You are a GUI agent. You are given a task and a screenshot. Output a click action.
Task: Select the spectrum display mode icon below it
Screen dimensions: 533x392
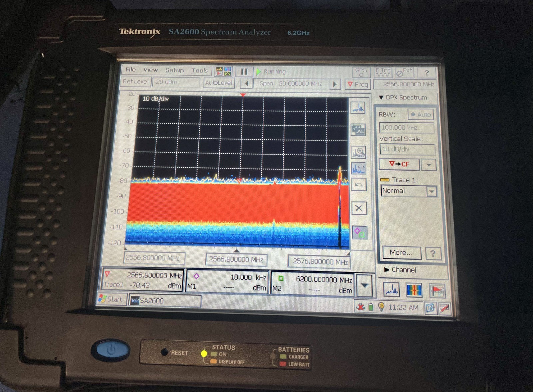coord(358,130)
